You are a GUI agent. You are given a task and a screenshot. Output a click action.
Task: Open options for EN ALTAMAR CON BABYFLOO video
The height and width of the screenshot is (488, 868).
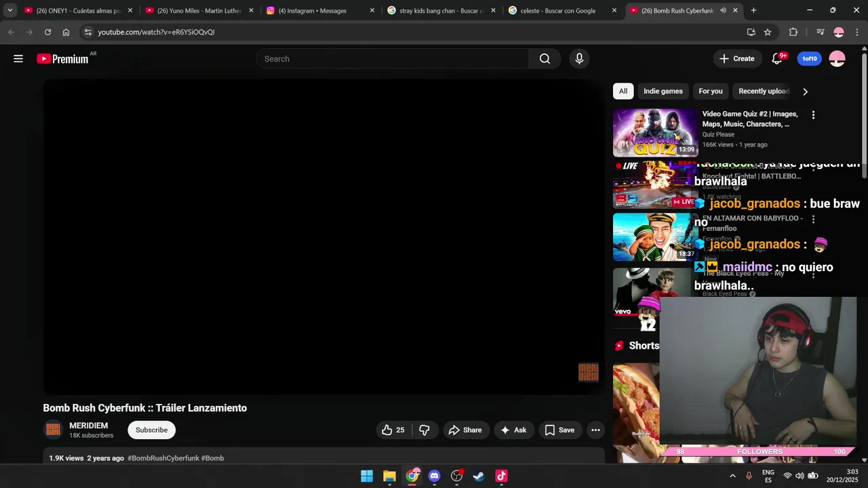coord(813,220)
